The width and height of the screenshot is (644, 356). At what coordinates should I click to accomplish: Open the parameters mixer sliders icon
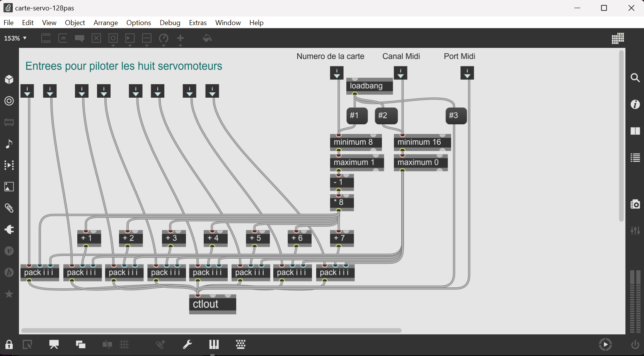coord(635,231)
